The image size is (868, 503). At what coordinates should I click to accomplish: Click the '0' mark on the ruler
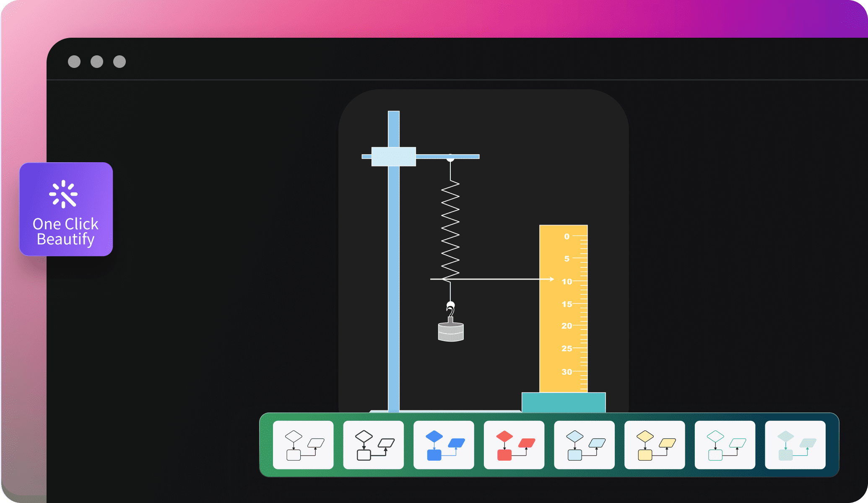pyautogui.click(x=567, y=236)
